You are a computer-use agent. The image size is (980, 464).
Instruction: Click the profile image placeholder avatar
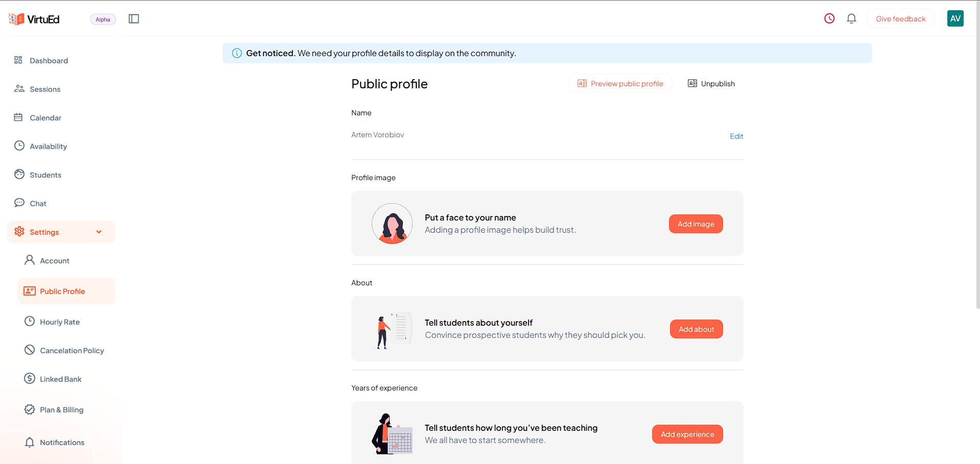click(392, 224)
